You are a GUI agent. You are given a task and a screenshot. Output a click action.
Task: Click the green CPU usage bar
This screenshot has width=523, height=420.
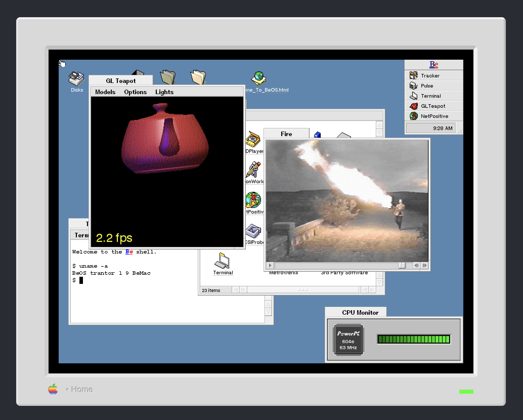pos(414,339)
